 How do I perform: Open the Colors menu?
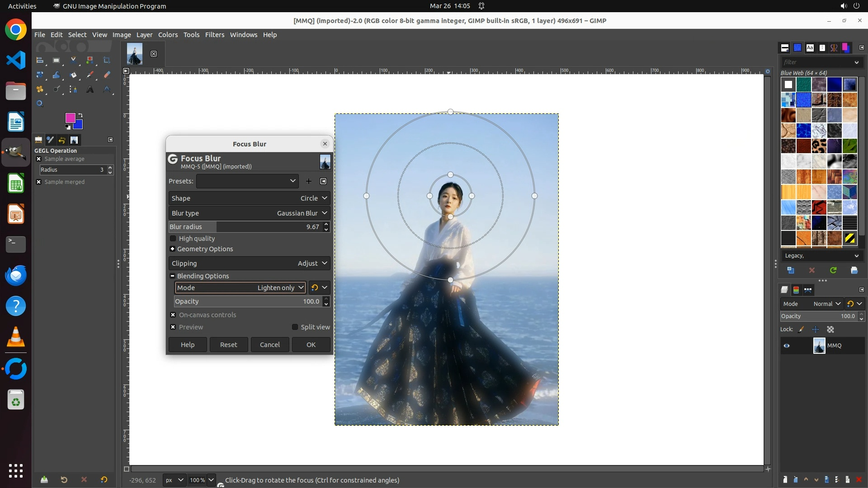tap(168, 35)
